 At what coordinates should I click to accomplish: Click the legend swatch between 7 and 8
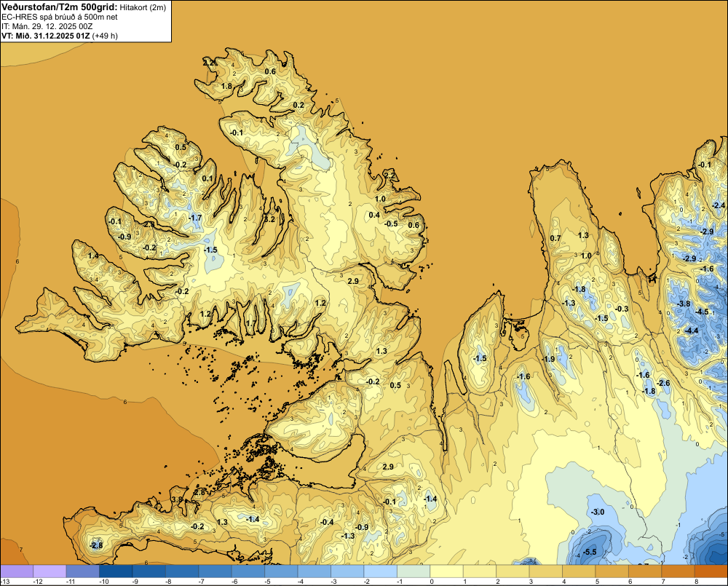tap(678, 571)
